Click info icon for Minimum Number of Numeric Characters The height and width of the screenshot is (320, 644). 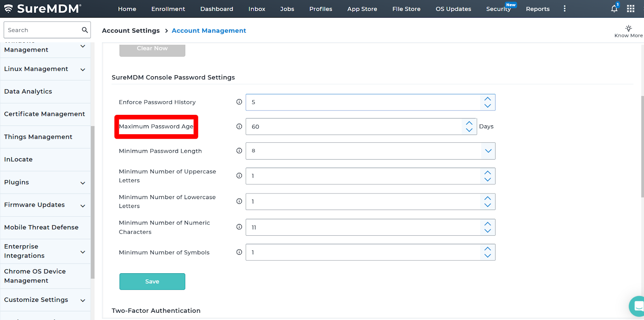coord(239,227)
